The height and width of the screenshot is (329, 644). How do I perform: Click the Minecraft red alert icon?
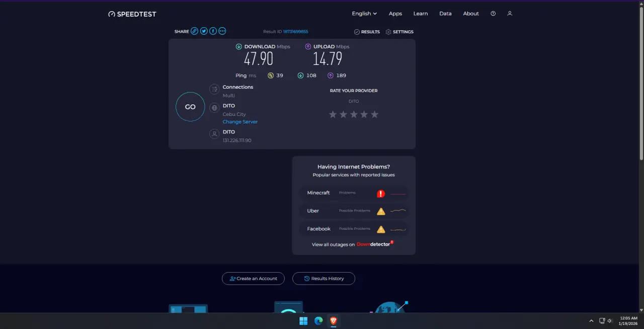coord(381,193)
